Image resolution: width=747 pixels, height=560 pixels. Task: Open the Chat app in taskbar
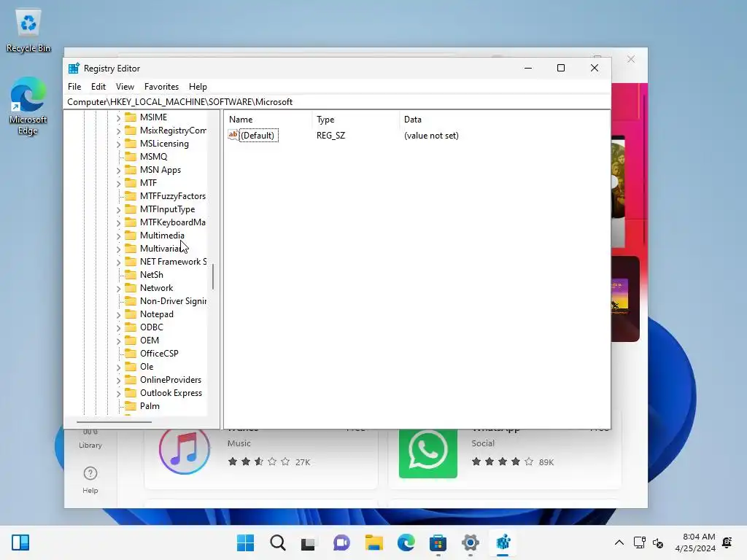pyautogui.click(x=341, y=542)
